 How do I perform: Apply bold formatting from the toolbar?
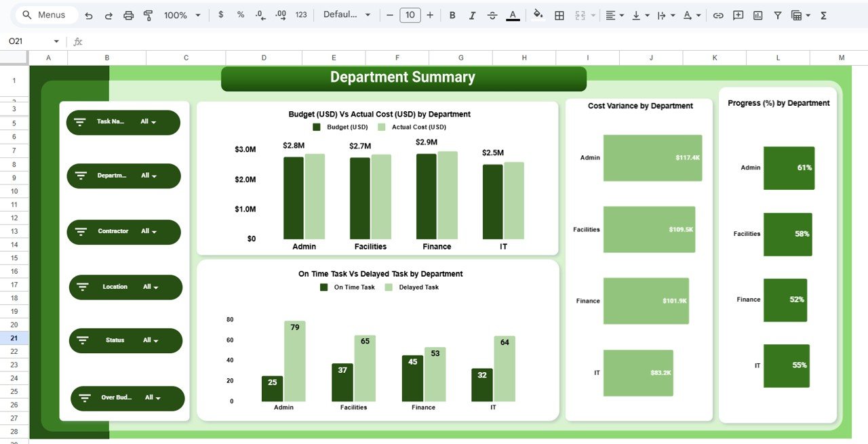pyautogui.click(x=452, y=14)
